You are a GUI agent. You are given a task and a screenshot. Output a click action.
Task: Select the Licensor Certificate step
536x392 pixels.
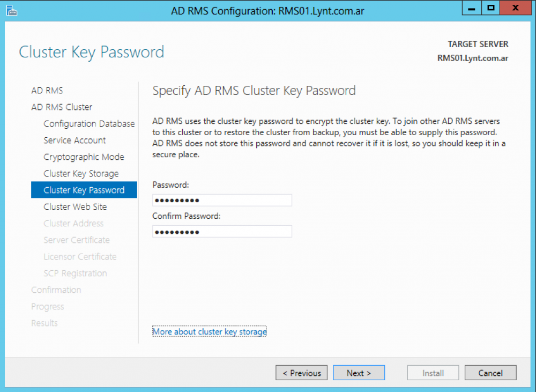(x=80, y=256)
